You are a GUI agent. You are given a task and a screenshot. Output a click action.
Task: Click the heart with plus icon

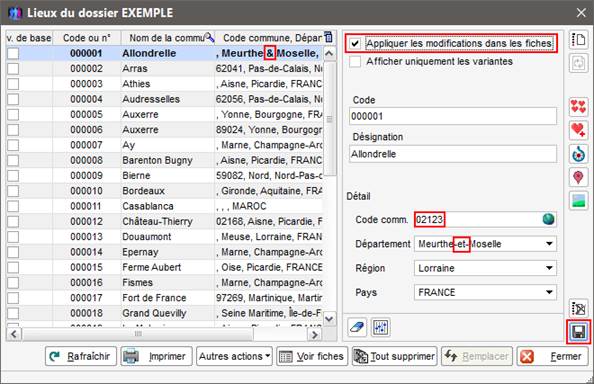point(578,130)
